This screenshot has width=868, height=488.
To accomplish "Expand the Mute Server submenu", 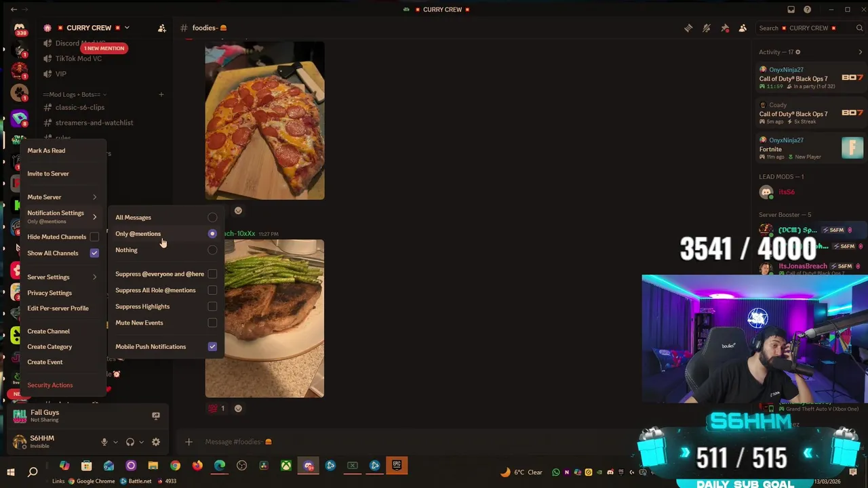I will pyautogui.click(x=62, y=197).
